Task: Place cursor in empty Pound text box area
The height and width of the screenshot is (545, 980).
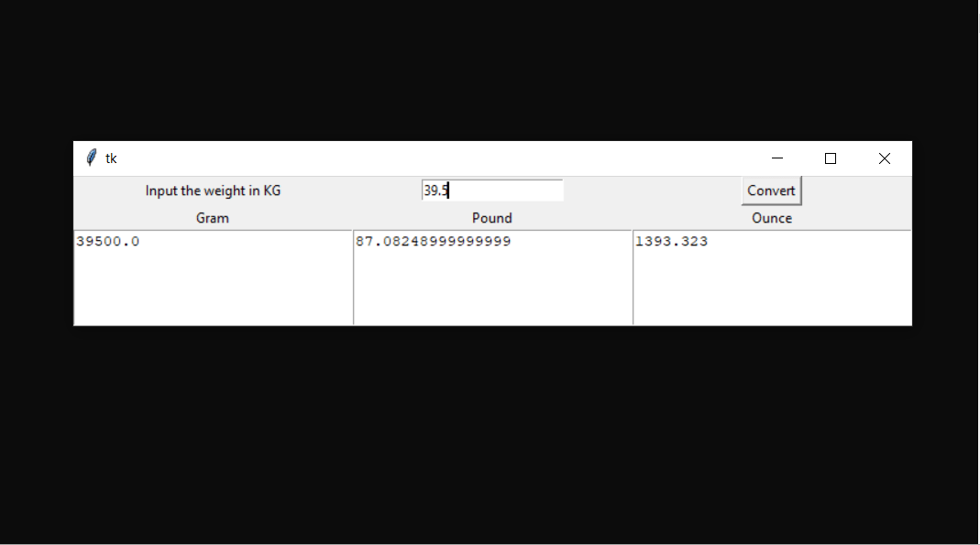Action: pos(492,288)
